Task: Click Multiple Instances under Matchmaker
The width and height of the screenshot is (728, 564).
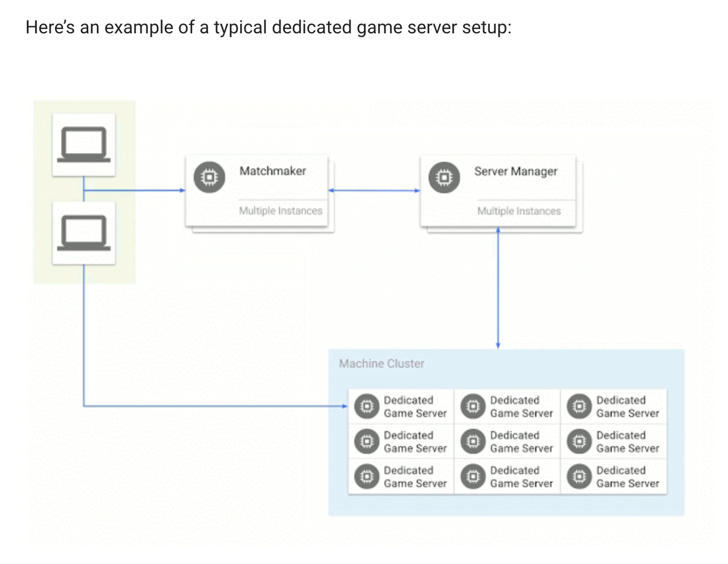Action: coord(281,211)
